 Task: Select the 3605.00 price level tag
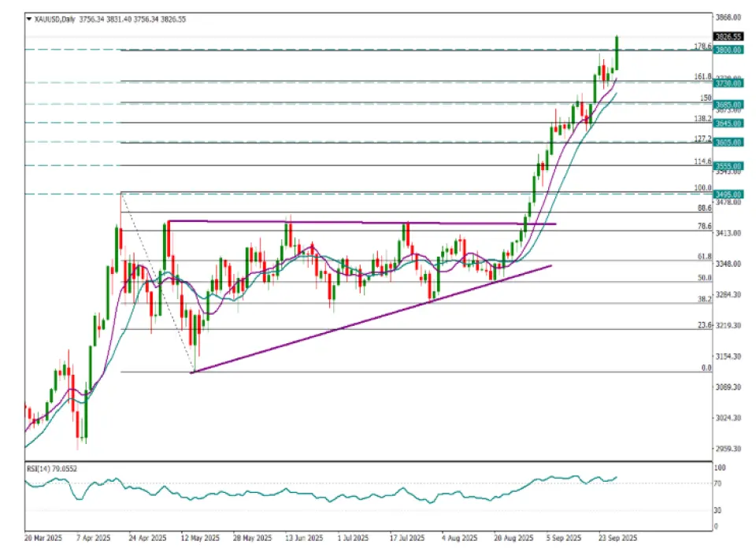point(728,142)
